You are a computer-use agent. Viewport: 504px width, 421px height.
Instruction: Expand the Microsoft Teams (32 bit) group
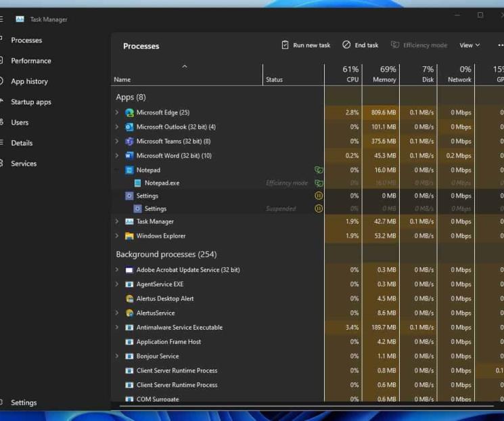(117, 141)
